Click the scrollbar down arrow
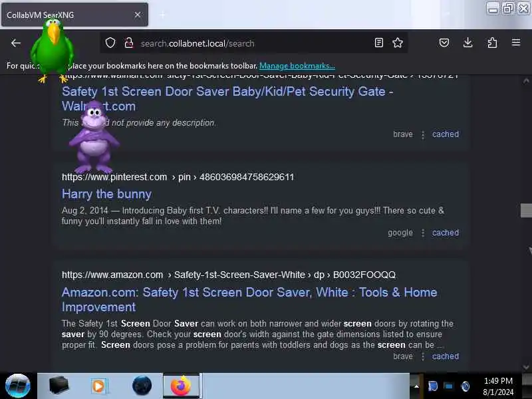 (x=526, y=367)
